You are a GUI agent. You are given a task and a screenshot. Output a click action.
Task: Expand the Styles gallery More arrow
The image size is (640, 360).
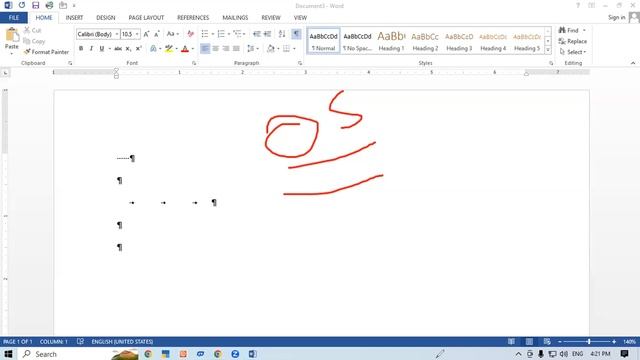[548, 50]
